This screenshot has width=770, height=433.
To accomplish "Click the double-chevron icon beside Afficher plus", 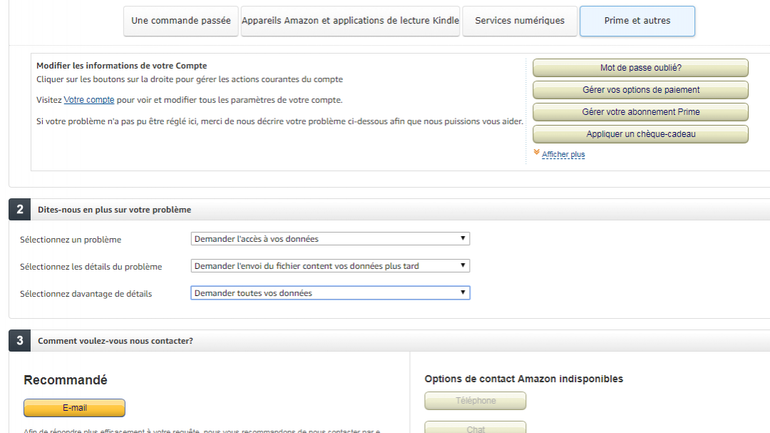I will point(536,153).
